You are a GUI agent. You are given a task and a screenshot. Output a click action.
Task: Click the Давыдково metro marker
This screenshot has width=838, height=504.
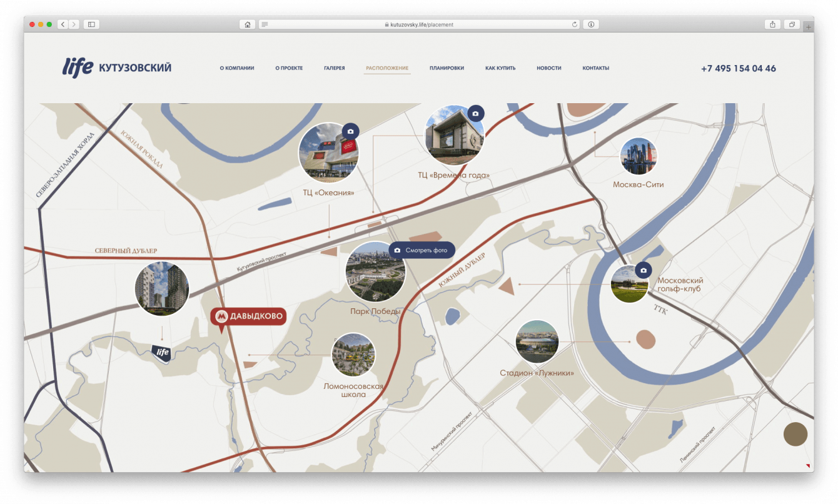tap(248, 317)
